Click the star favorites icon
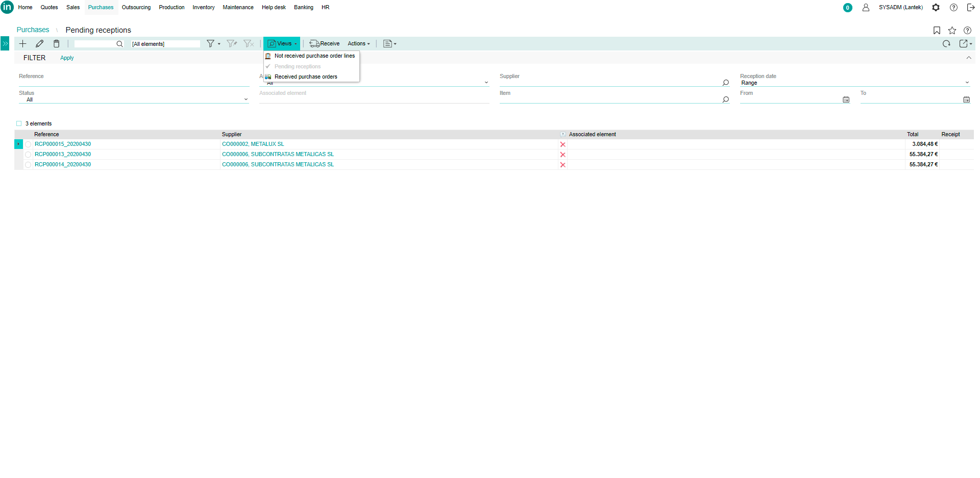 [952, 31]
